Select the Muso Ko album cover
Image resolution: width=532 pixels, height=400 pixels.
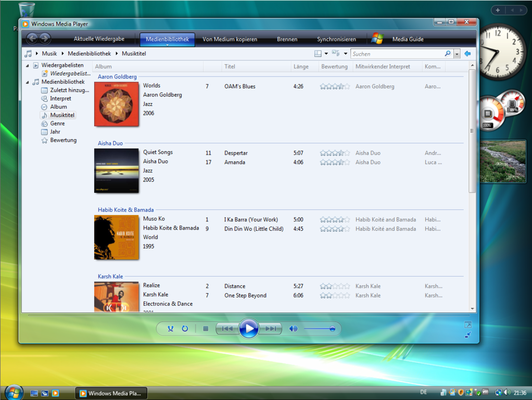pos(116,237)
